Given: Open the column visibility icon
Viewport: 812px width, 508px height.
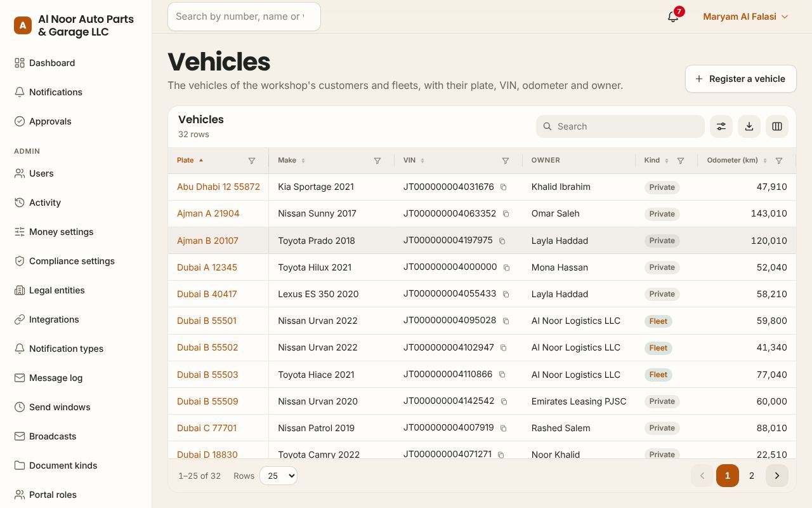Looking at the screenshot, I should pyautogui.click(x=777, y=126).
